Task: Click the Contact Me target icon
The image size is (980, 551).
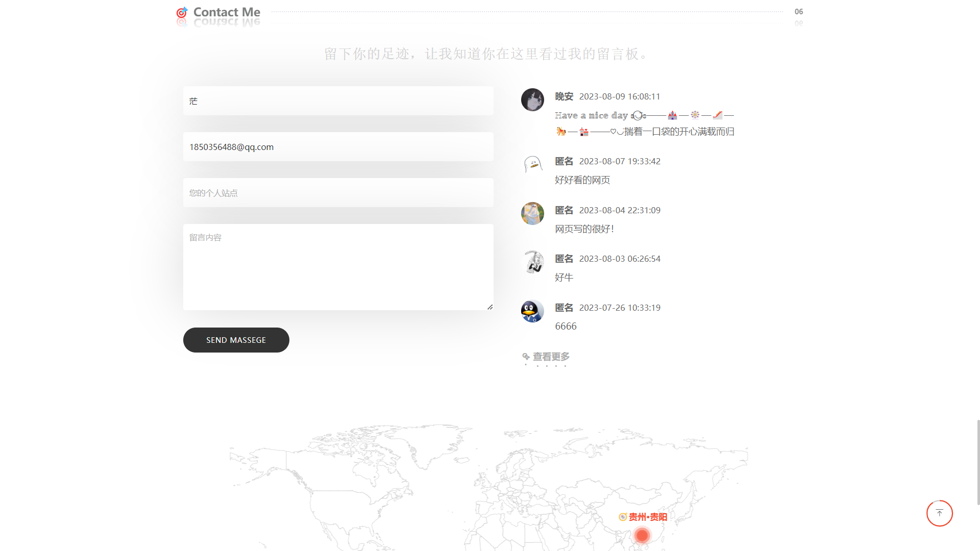Action: pos(182,12)
